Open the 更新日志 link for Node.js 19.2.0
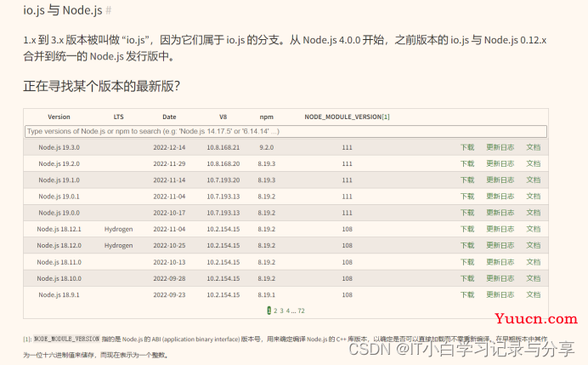This screenshot has height=365, width=588. [500, 163]
